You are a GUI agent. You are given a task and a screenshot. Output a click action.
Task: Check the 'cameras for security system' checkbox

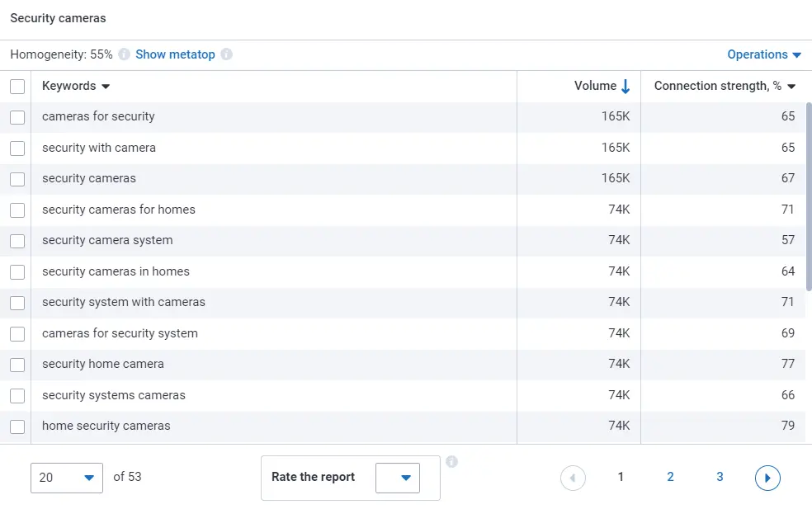(x=17, y=334)
